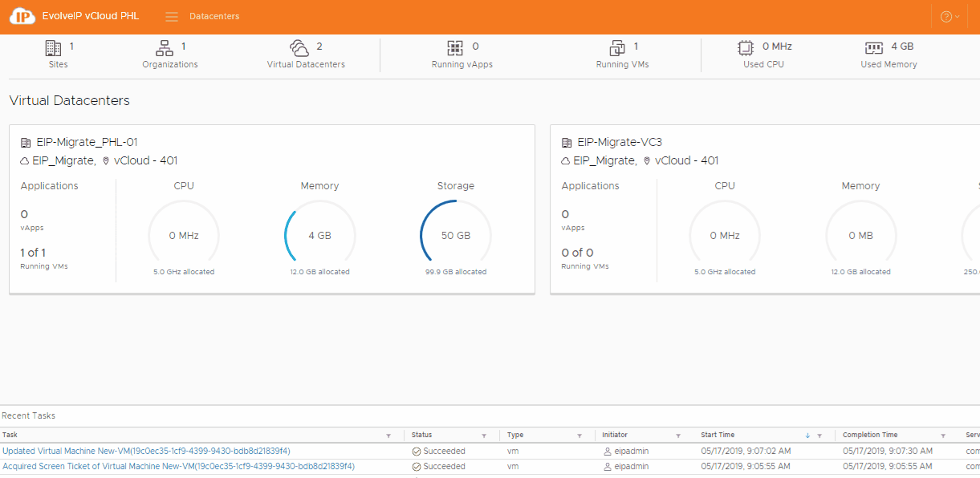The height and width of the screenshot is (478, 980).
Task: Open the EIP-Migrate-VC3 datacenter card
Action: tap(620, 143)
